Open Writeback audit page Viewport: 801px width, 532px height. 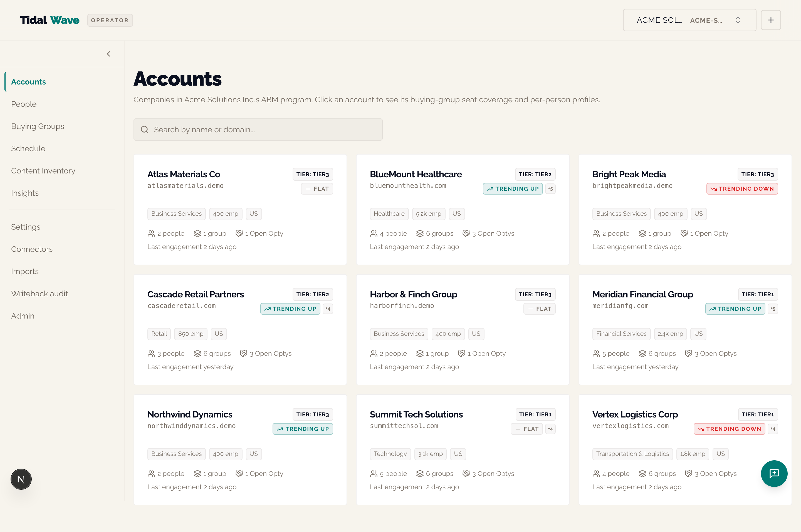(39, 294)
